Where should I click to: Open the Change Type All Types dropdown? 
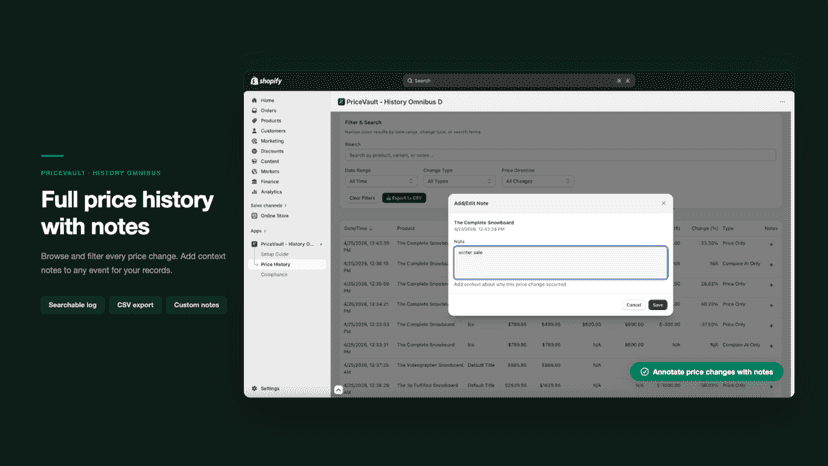[x=459, y=181]
